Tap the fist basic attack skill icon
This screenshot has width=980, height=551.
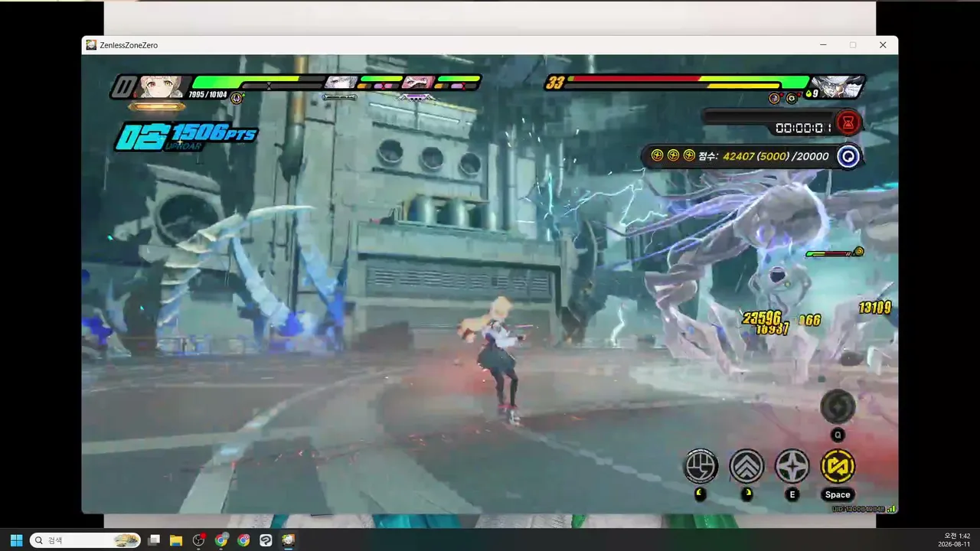701,465
